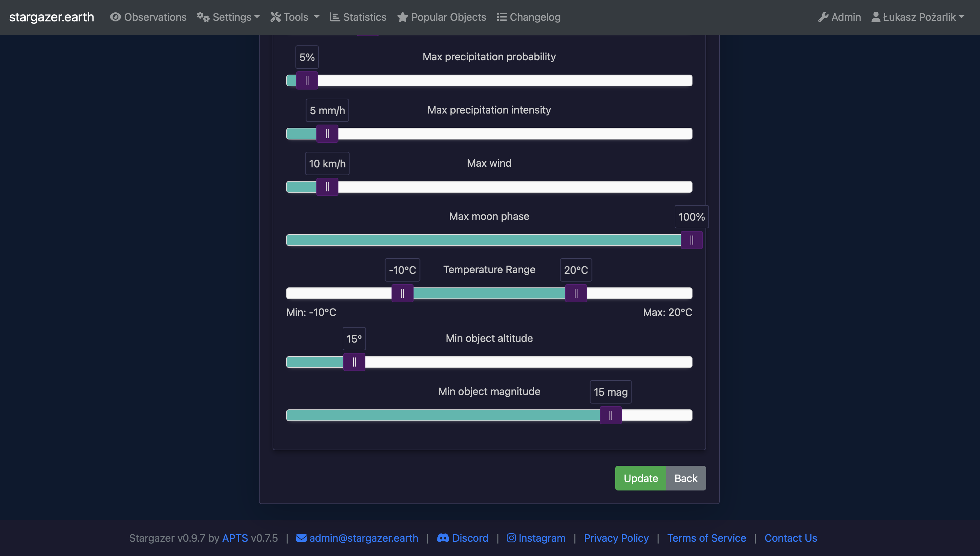Go to the Statistics page
Screen dimensions: 980x556
[x=364, y=17]
